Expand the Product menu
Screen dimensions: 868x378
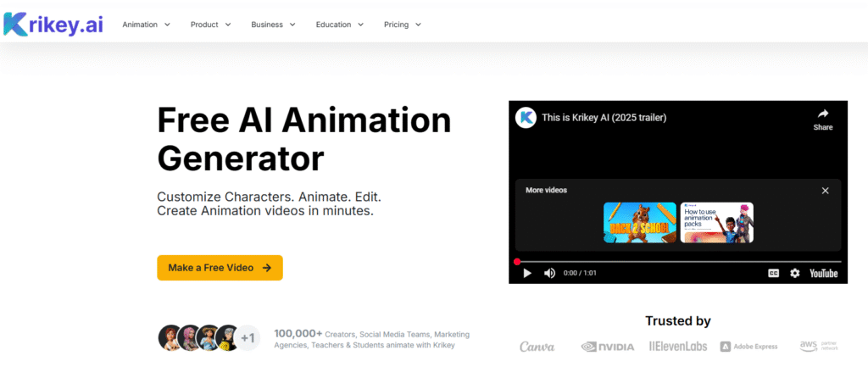(210, 25)
